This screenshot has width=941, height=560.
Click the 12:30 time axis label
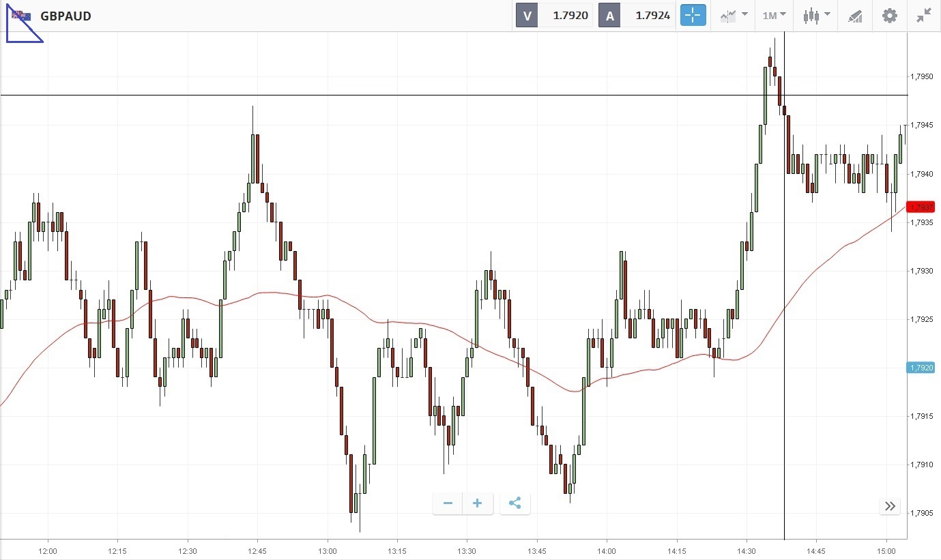tap(188, 550)
